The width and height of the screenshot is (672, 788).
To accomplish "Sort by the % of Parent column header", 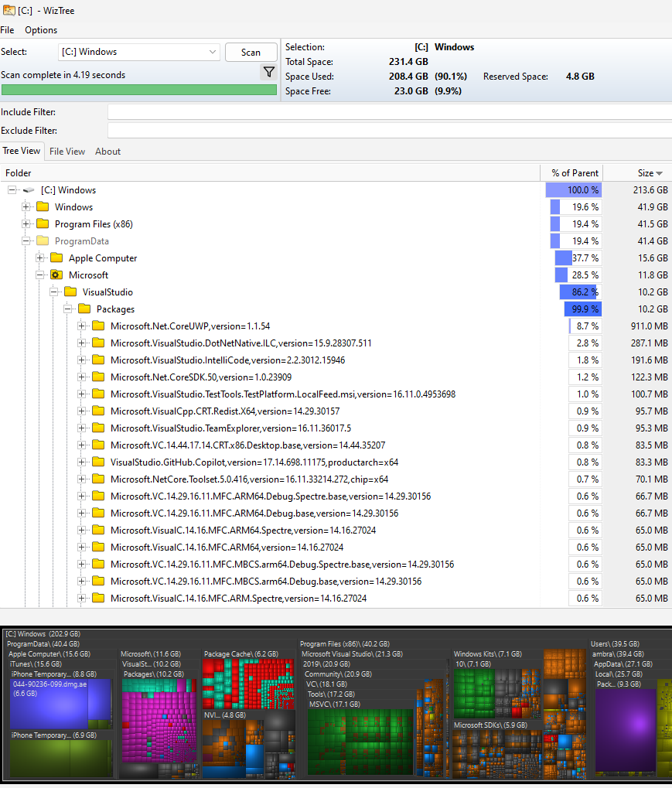I will (x=571, y=173).
